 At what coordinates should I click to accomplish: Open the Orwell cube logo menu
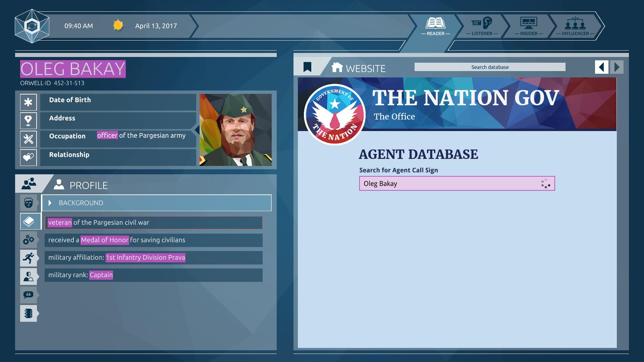32,26
